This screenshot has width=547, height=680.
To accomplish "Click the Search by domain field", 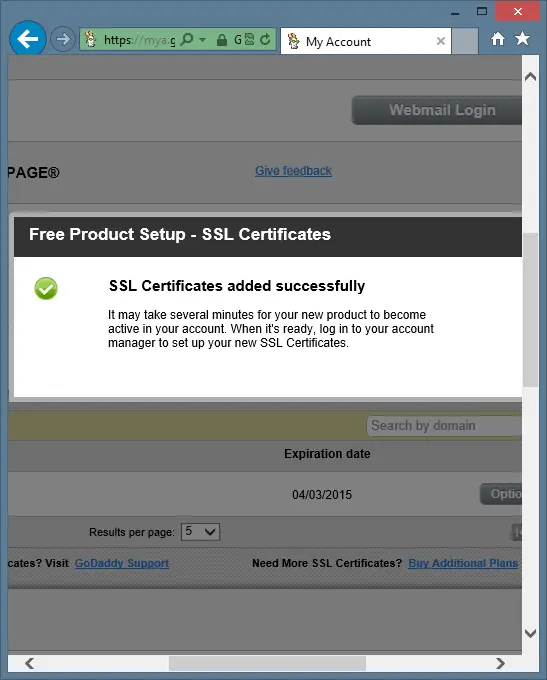I will click(445, 425).
